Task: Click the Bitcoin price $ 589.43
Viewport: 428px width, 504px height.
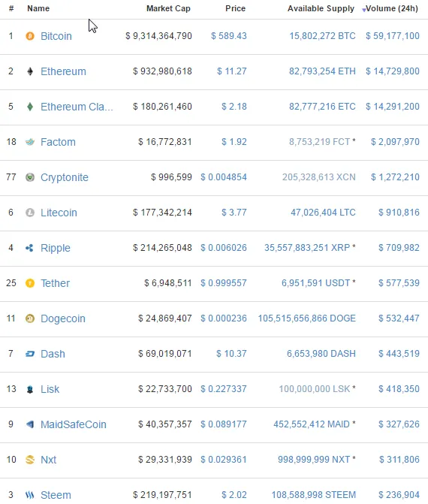Action: point(229,36)
